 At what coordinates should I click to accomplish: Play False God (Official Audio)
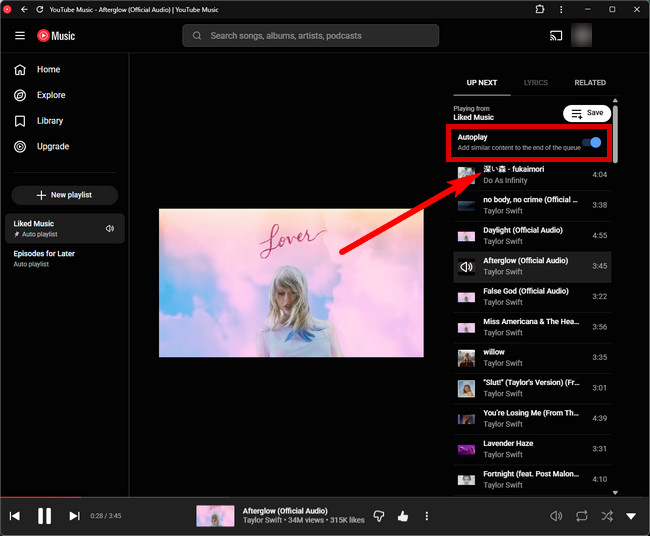click(532, 296)
